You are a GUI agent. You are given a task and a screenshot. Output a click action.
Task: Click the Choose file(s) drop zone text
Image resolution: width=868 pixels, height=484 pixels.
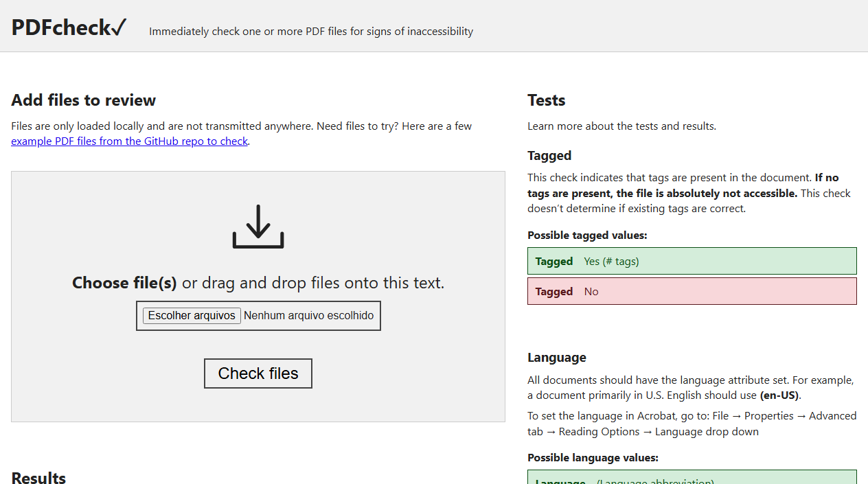(x=124, y=282)
